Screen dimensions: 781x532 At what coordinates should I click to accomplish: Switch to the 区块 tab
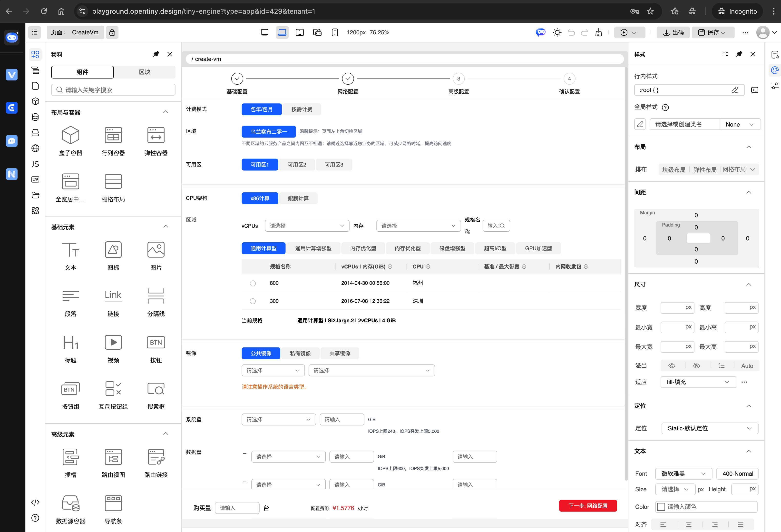[x=145, y=72]
